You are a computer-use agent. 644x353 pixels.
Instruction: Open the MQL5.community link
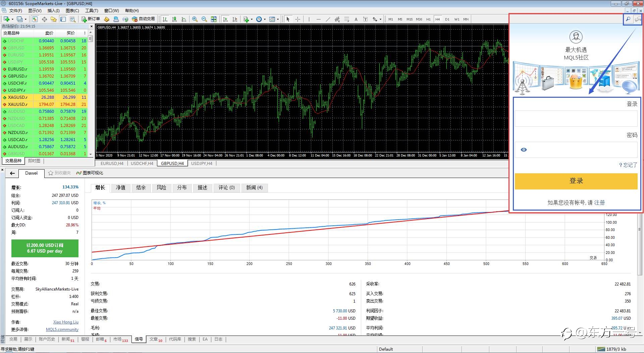click(62, 329)
